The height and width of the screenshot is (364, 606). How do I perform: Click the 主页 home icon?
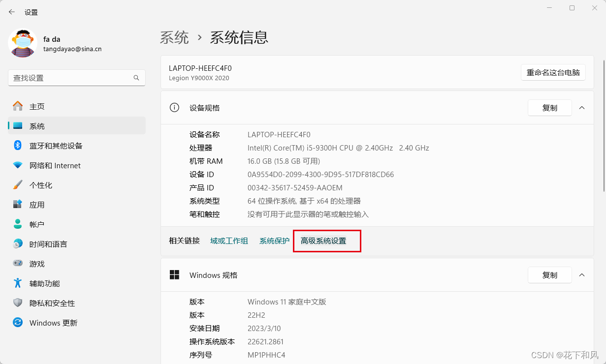click(18, 106)
